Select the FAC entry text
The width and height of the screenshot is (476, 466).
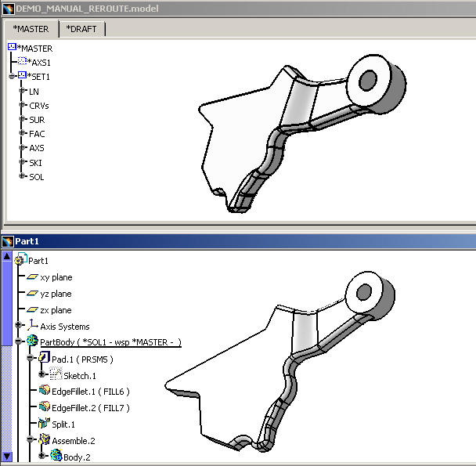coord(37,134)
